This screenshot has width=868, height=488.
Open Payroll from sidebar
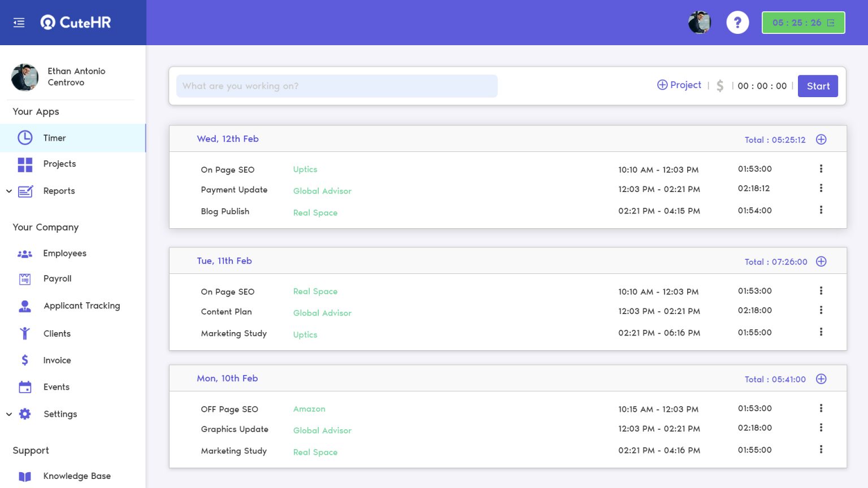57,278
